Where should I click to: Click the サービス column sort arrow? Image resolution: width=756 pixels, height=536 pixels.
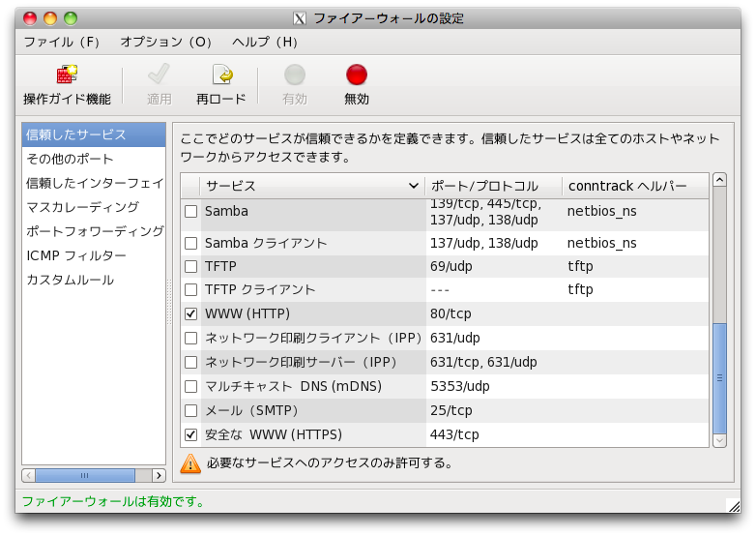(x=414, y=186)
